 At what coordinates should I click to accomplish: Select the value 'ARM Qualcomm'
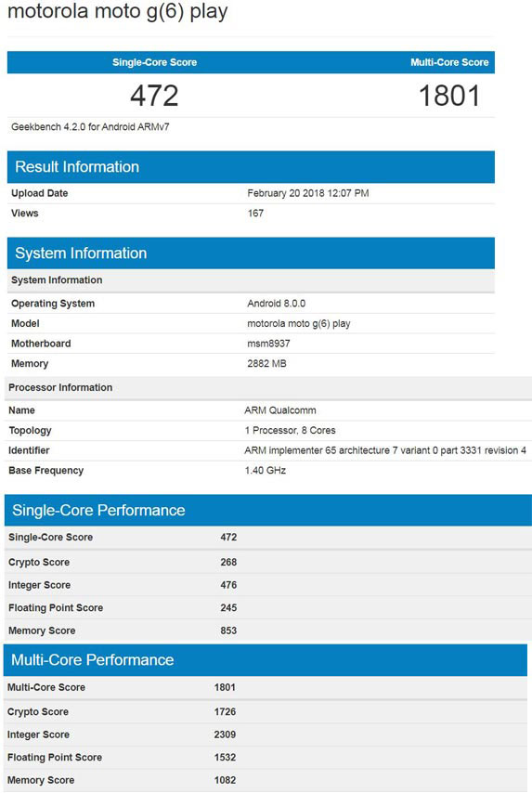tap(280, 410)
